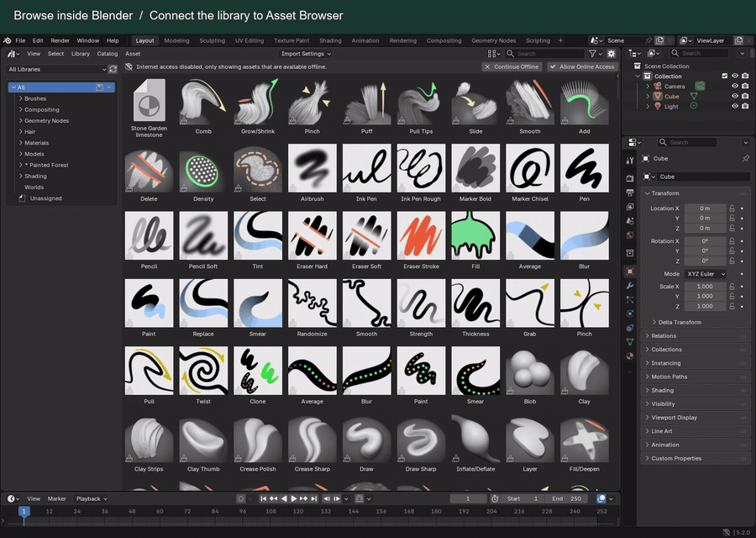Select the Pull Tips brush
This screenshot has width=756, height=538.
click(421, 107)
